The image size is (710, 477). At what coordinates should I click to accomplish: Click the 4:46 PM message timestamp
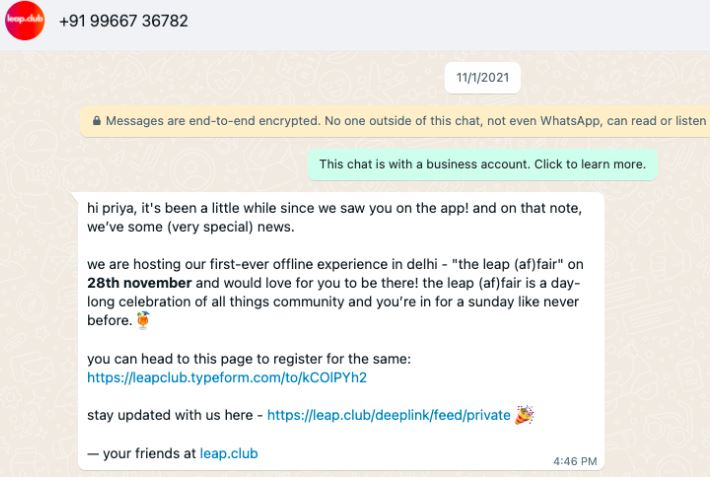click(x=575, y=461)
